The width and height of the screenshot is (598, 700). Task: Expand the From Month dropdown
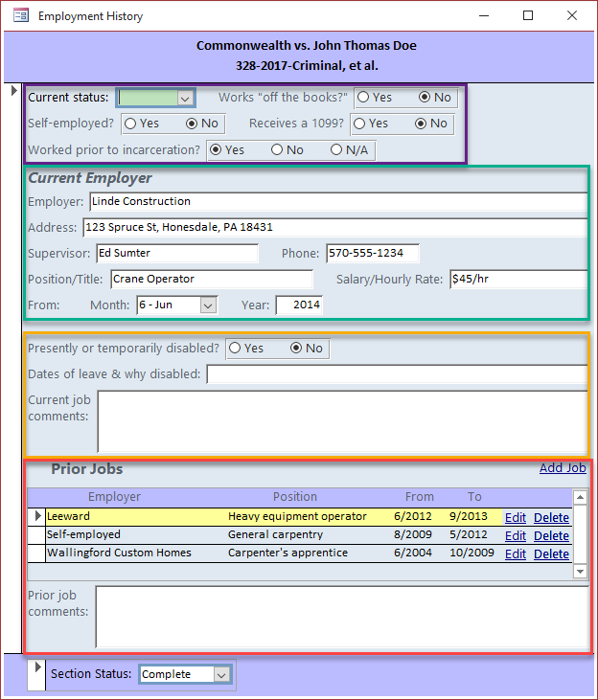click(x=207, y=305)
